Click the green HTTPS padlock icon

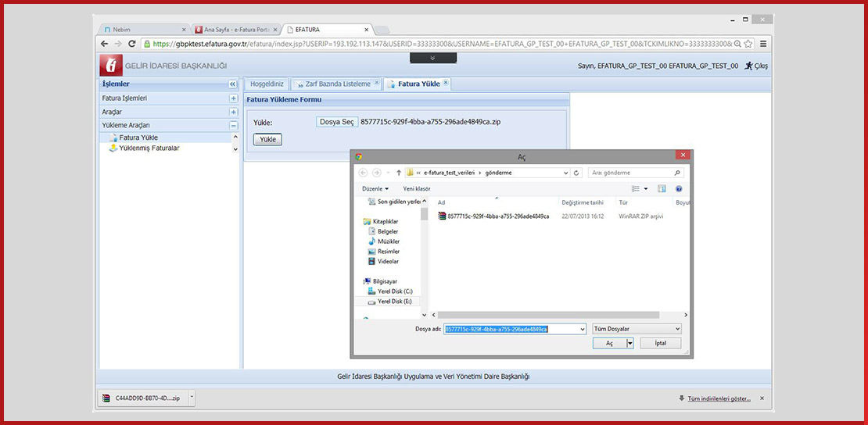pyautogui.click(x=147, y=44)
